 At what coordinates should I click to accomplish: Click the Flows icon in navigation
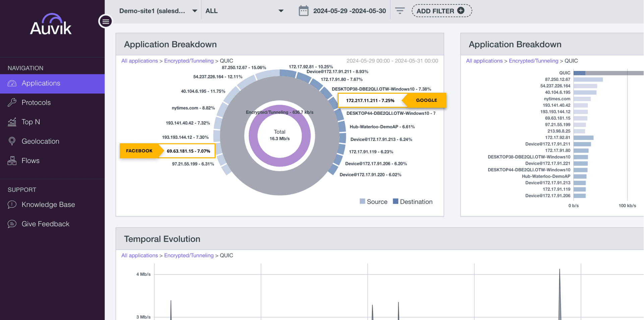(12, 161)
